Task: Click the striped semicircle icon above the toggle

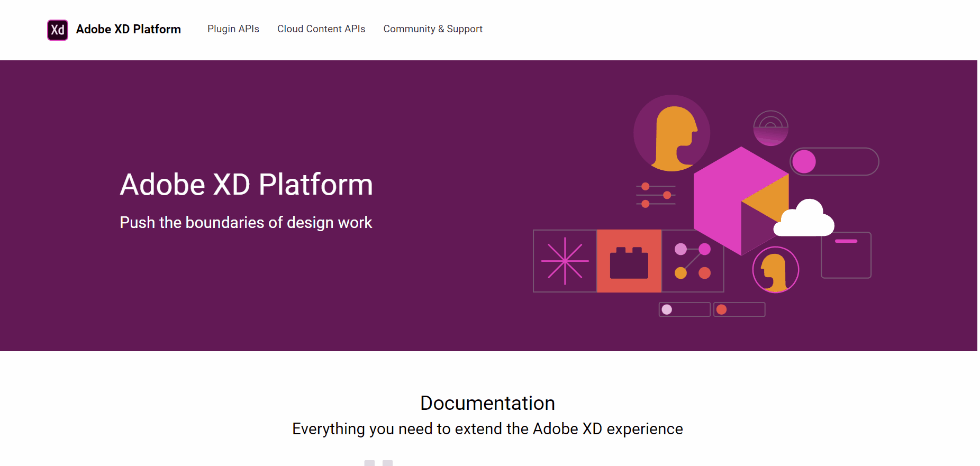Action: pos(770,128)
